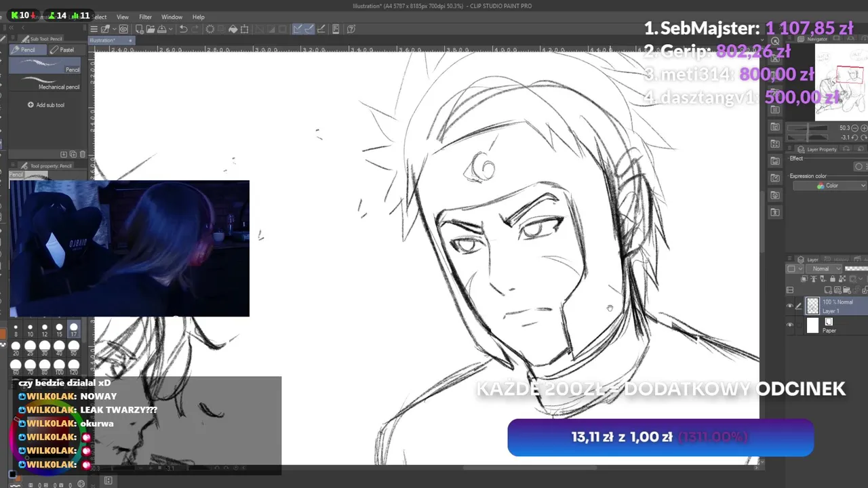The image size is (868, 488).
Task: Select brush size 30 preset
Action: point(44,348)
